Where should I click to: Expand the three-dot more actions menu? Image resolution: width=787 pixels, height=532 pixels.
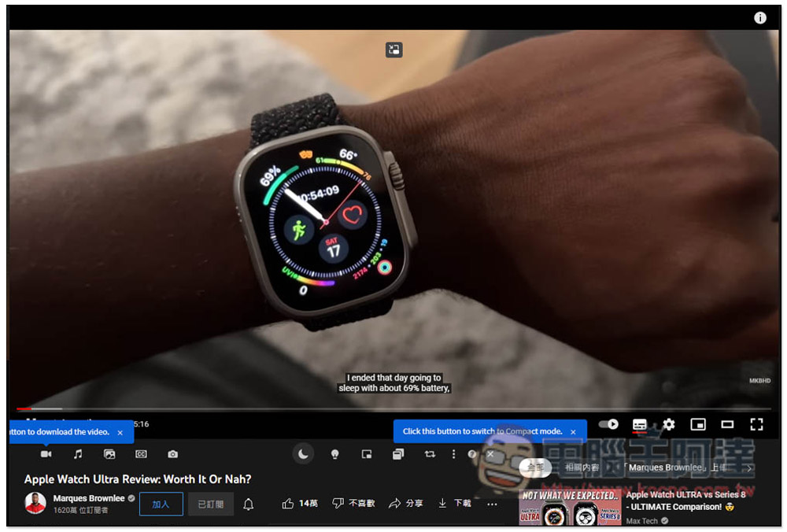[492, 504]
